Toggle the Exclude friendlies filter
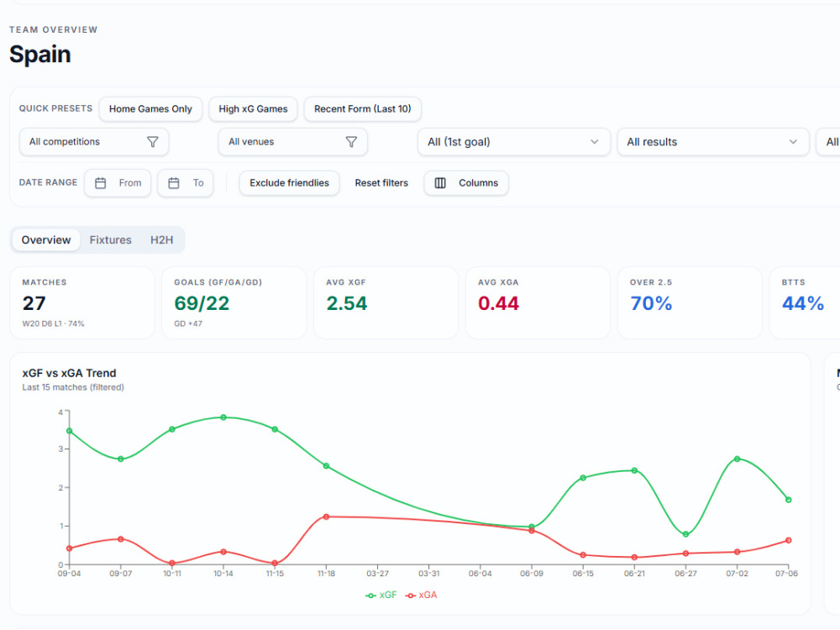Screen dimensions: 840x630 pos(289,183)
